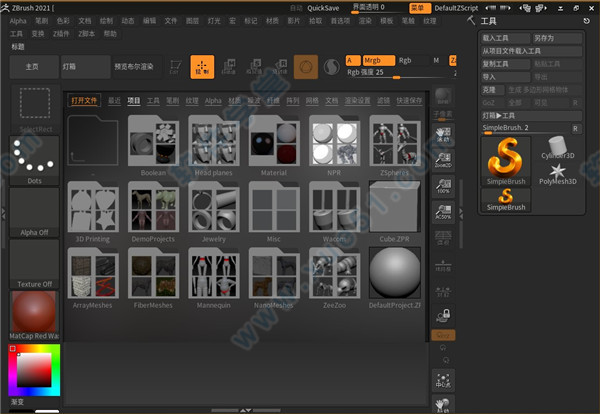
Task: Toggle the A option left of Mrgb
Action: point(351,60)
